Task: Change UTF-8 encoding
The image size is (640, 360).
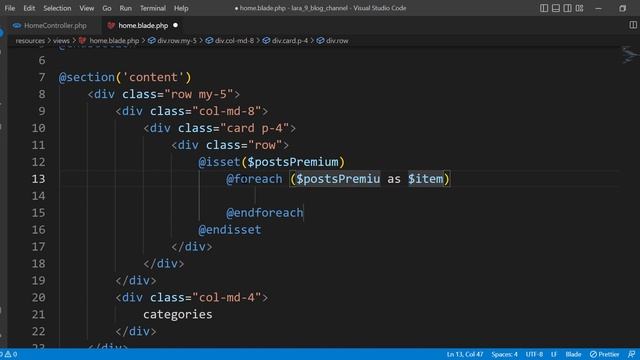Action: (534, 354)
